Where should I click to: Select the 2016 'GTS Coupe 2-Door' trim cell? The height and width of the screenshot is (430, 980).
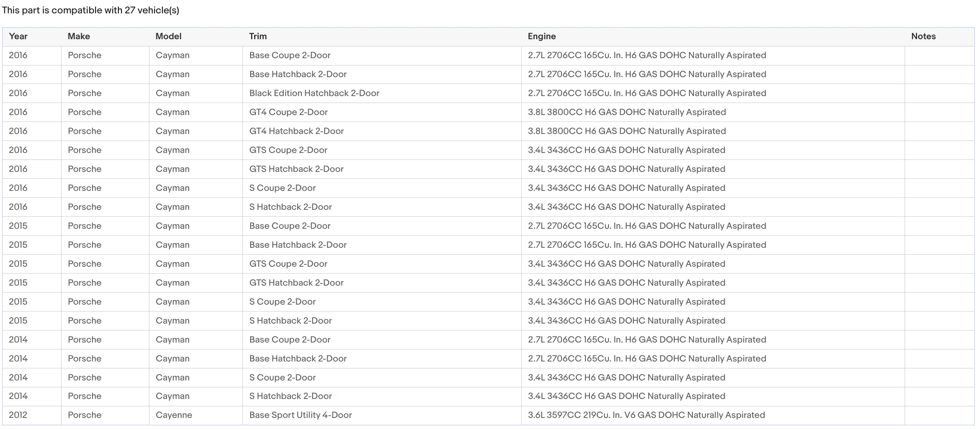pyautogui.click(x=382, y=150)
